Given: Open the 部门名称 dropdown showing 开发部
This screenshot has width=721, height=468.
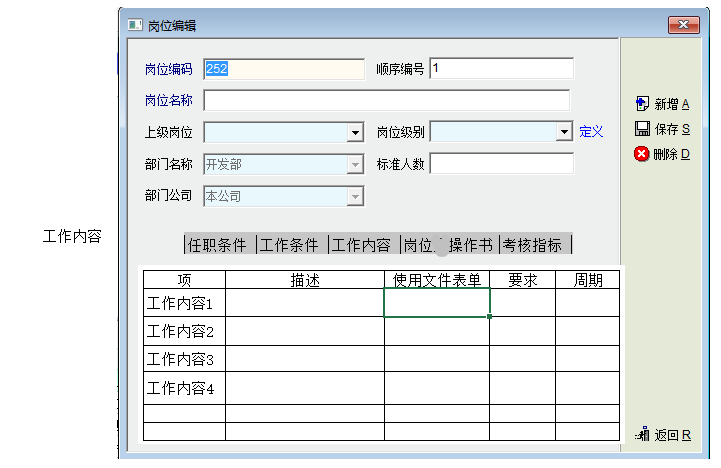Looking at the screenshot, I should pos(355,165).
